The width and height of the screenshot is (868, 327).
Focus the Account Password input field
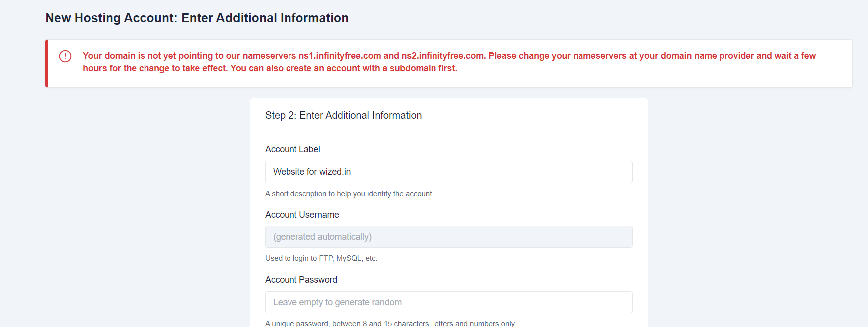point(448,302)
